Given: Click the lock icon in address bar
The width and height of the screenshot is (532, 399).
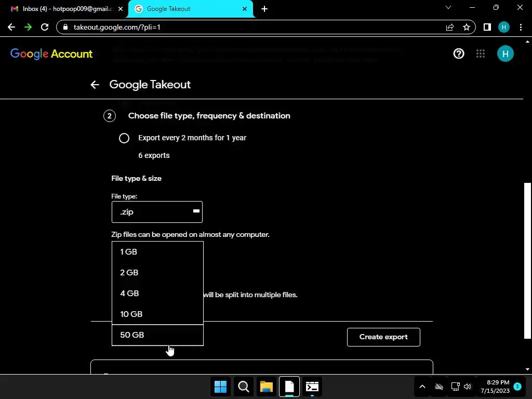Looking at the screenshot, I should pyautogui.click(x=65, y=27).
